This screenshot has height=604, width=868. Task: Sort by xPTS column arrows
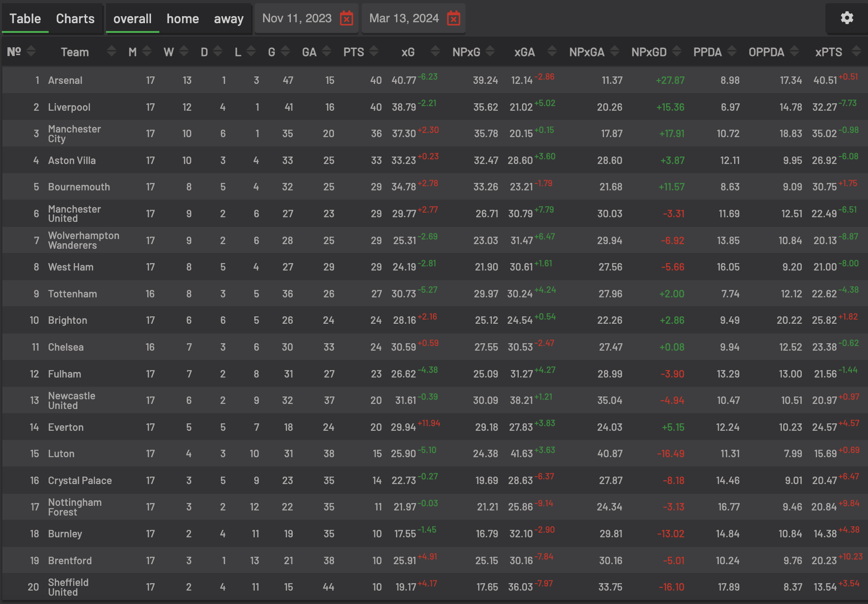coord(856,51)
